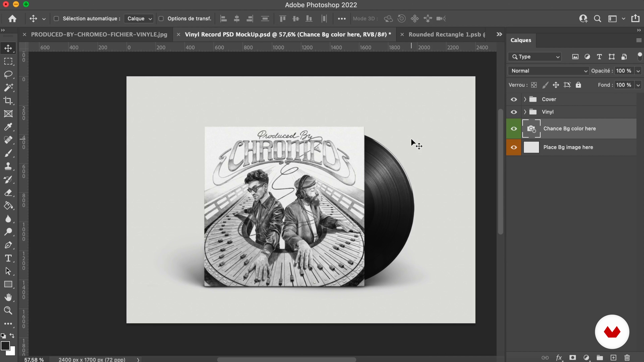The image size is (644, 362).
Task: Open the Opacité slider dropdown arrow
Action: point(638,71)
